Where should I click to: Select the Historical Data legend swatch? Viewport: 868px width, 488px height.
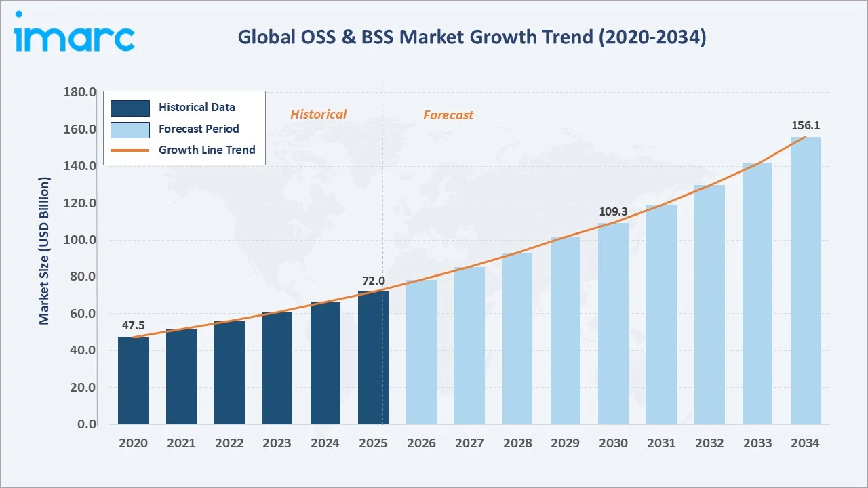(130, 108)
